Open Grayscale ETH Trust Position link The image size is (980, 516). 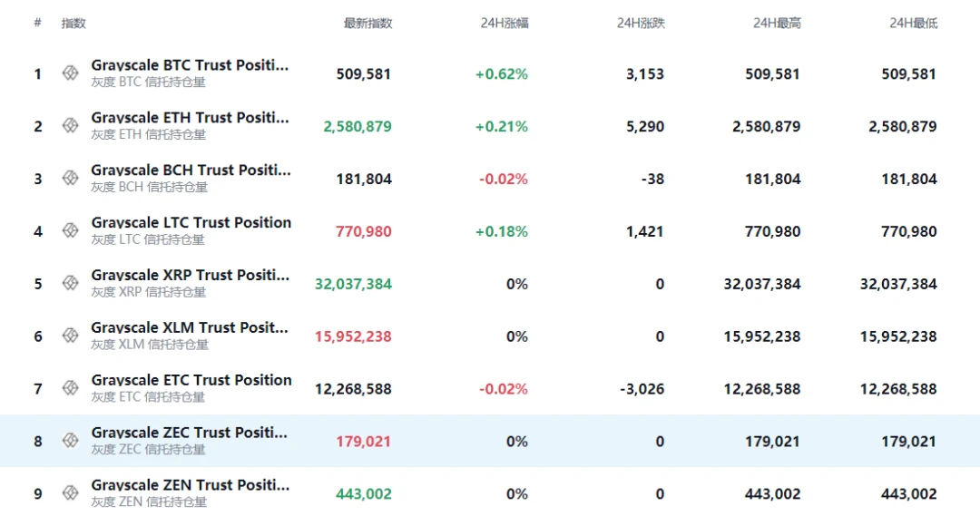coord(190,118)
